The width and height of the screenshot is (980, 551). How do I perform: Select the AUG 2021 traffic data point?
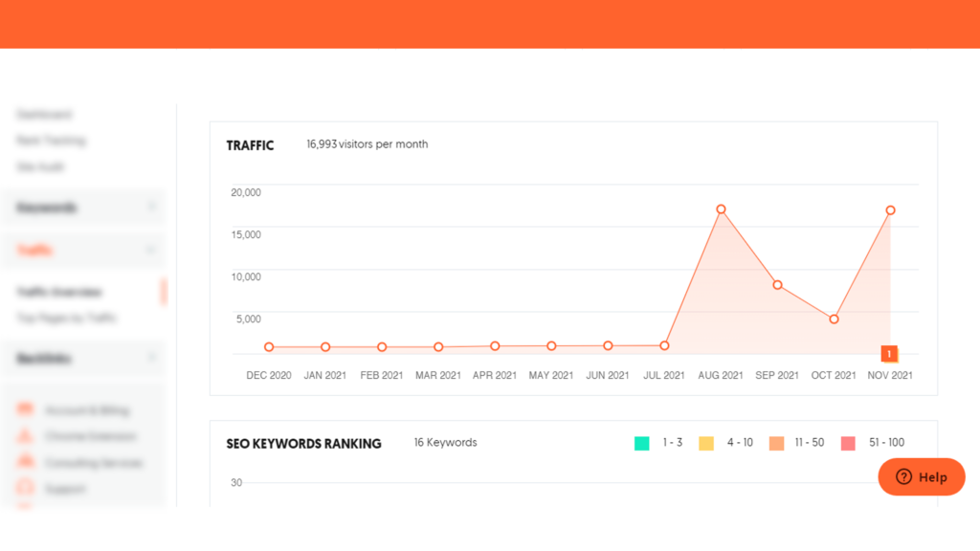tap(721, 209)
